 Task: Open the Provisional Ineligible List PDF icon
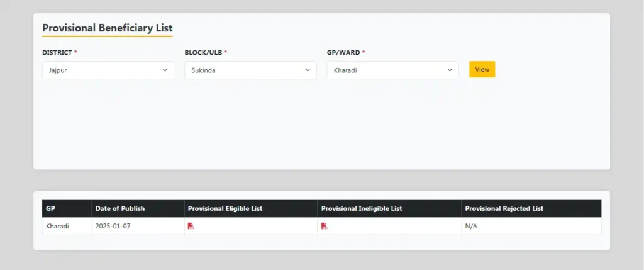(325, 226)
